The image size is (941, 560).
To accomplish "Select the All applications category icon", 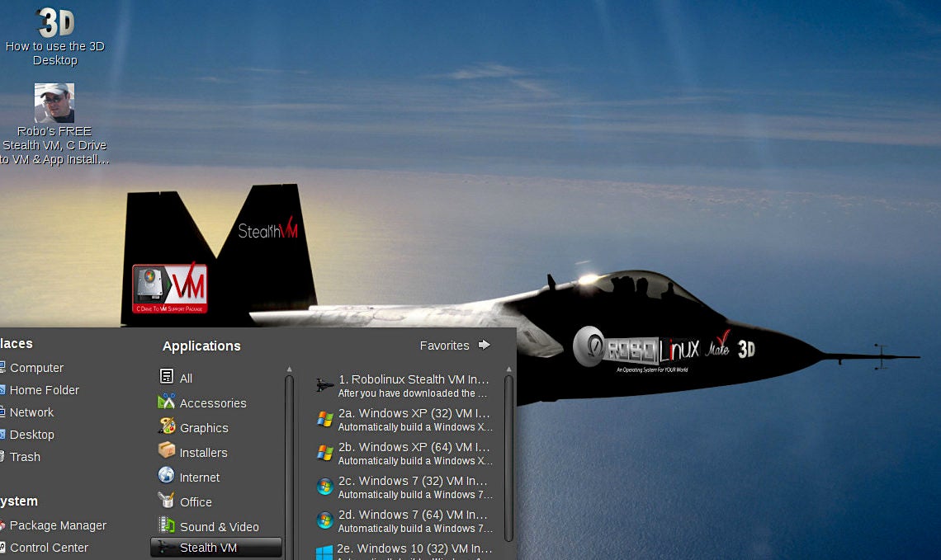I will click(x=167, y=376).
